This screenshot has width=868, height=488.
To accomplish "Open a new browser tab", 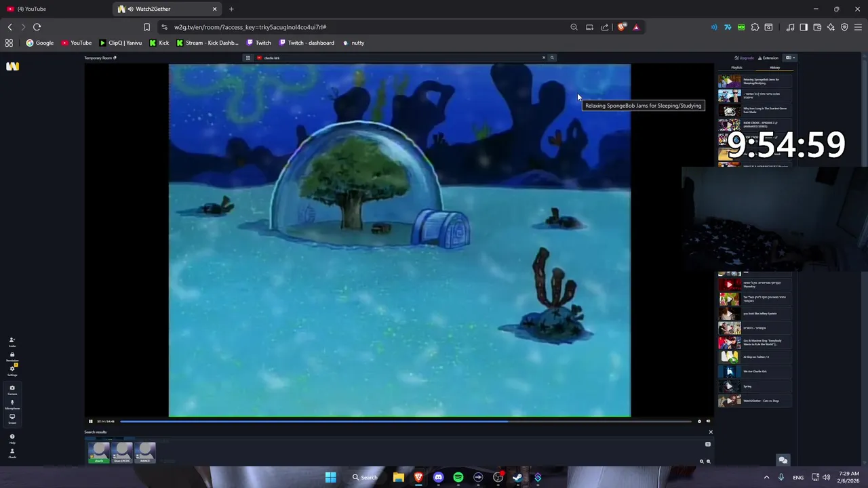I will point(231,9).
